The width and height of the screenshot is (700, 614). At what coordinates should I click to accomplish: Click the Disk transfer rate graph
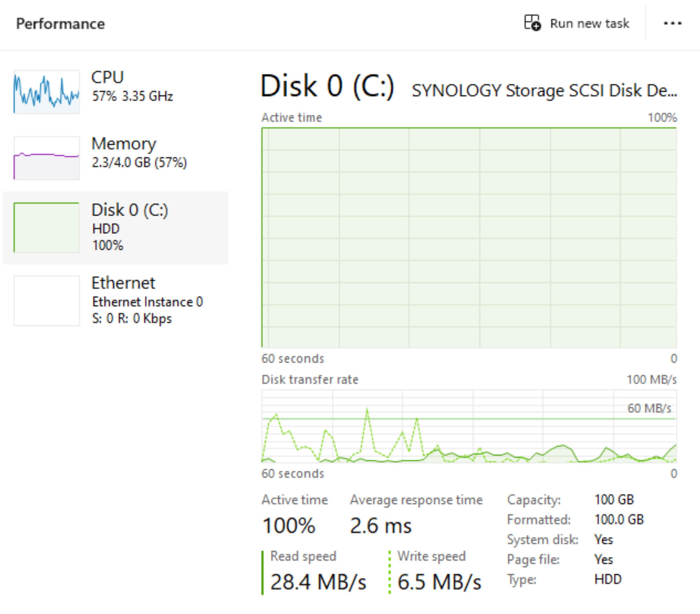pyautogui.click(x=469, y=426)
